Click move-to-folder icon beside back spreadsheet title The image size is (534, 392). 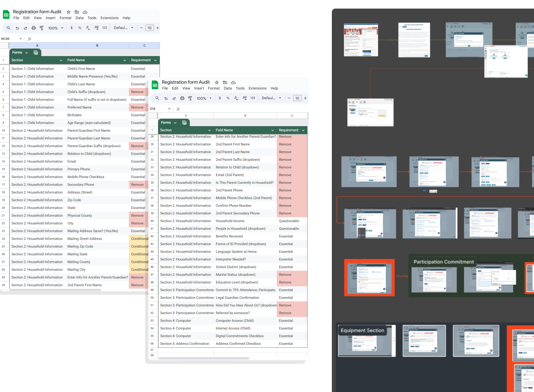pos(77,12)
